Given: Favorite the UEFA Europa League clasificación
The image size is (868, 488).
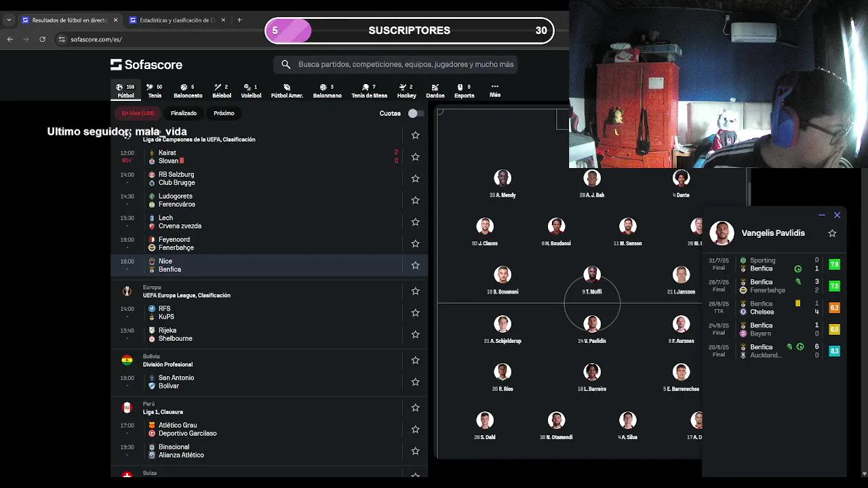Looking at the screenshot, I should pyautogui.click(x=415, y=291).
